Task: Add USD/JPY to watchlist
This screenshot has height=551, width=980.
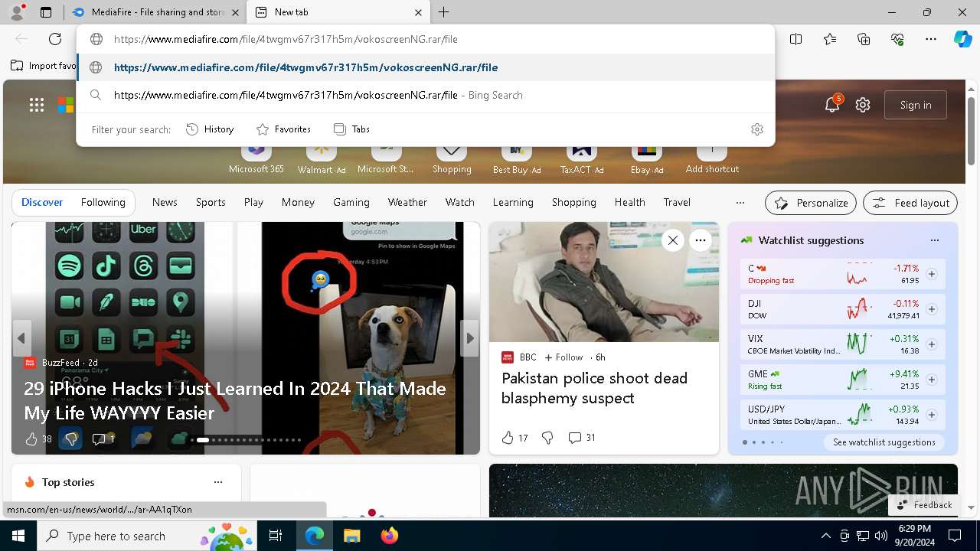Action: click(932, 415)
